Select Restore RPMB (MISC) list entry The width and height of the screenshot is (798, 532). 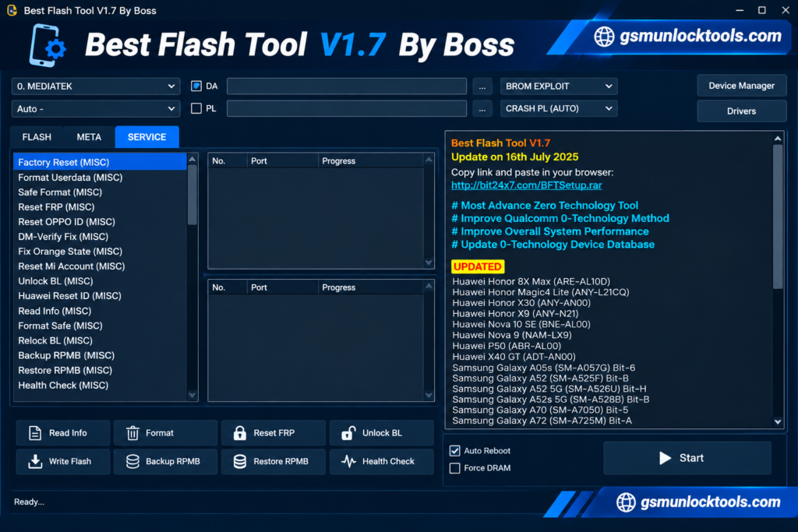(100, 370)
